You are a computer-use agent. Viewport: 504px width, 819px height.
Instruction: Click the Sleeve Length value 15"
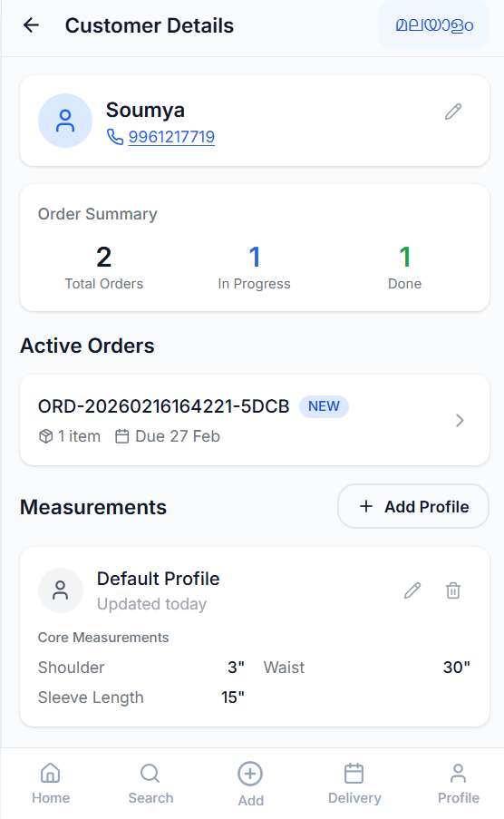[x=233, y=697]
